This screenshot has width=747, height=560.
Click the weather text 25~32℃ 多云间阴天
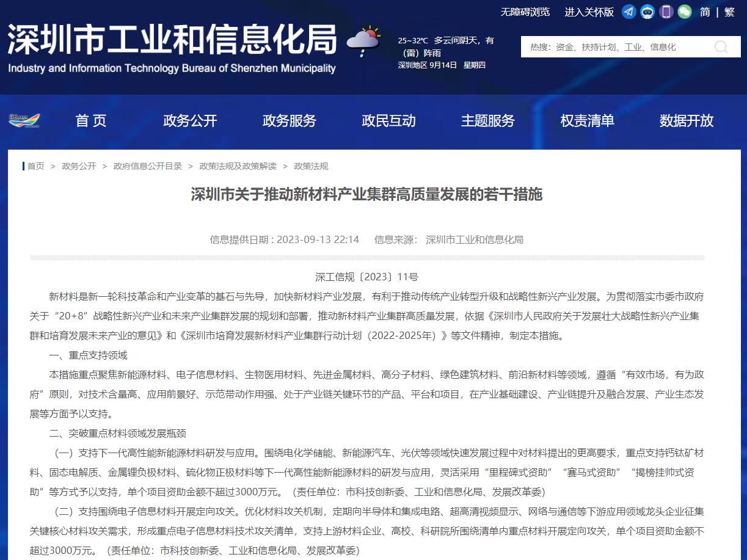pos(446,40)
